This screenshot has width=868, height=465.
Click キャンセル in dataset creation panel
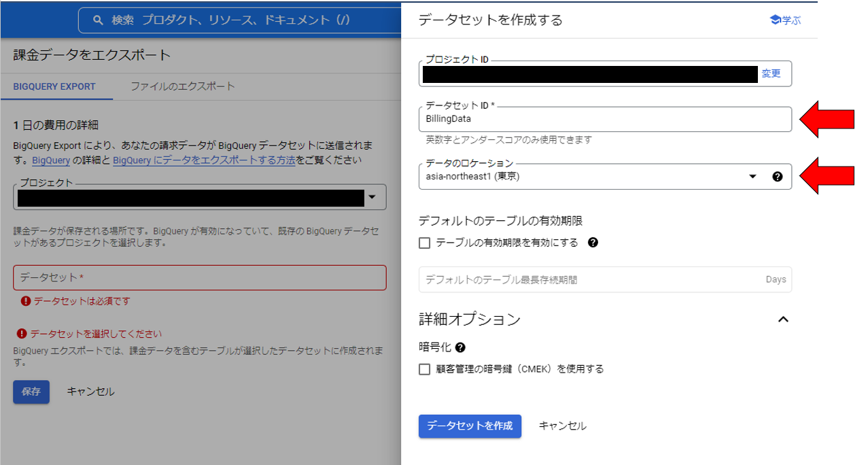[562, 426]
